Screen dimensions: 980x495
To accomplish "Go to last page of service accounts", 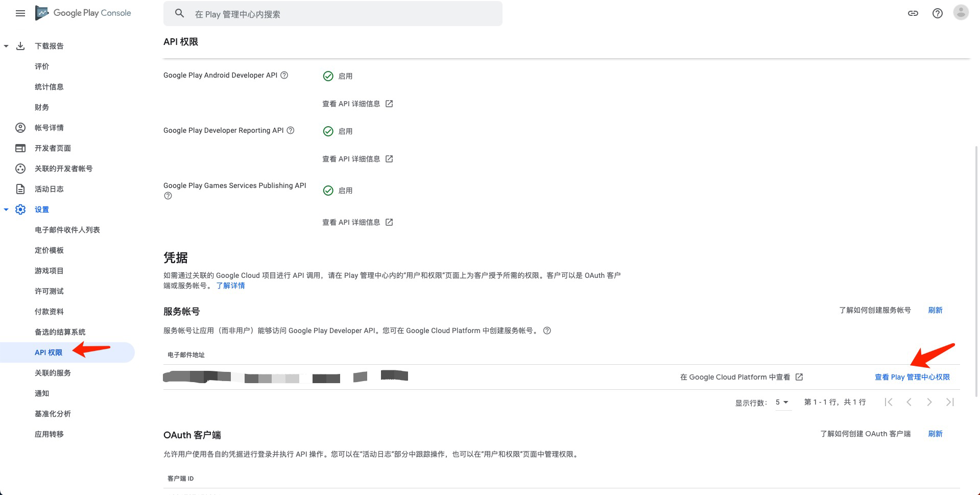I will click(x=950, y=402).
